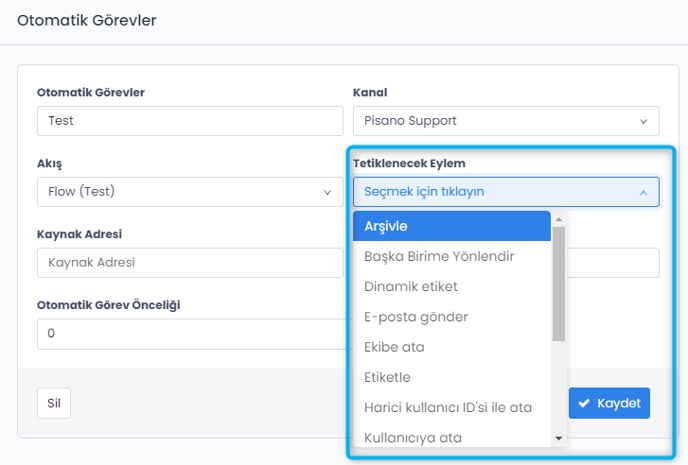Image resolution: width=688 pixels, height=465 pixels.
Task: Click the Otomatik Görev Önceliği field
Action: (190, 333)
